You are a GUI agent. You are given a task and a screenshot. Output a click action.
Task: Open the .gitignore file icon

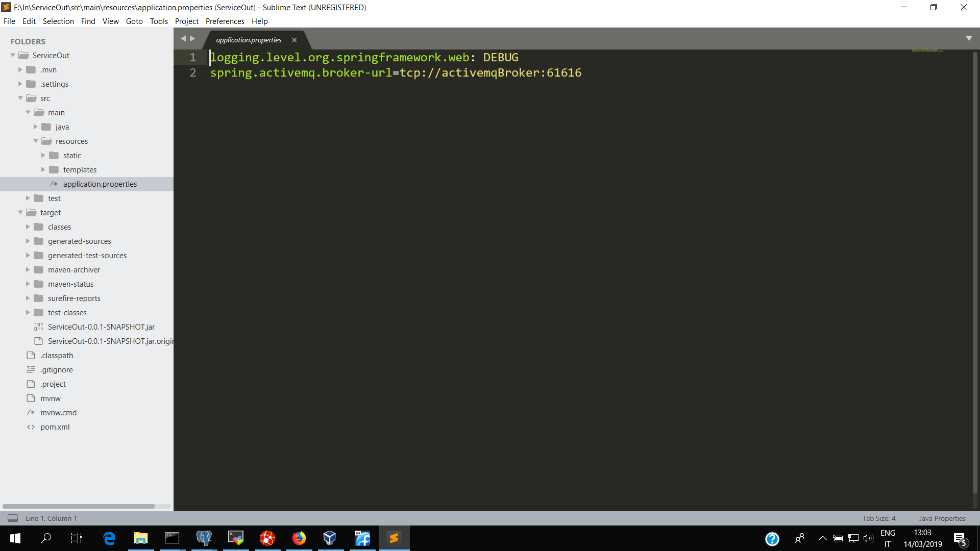[x=31, y=369]
